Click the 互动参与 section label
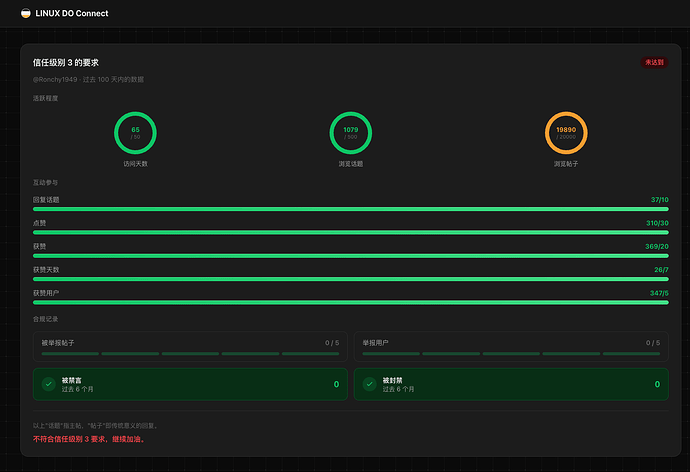 pos(45,183)
